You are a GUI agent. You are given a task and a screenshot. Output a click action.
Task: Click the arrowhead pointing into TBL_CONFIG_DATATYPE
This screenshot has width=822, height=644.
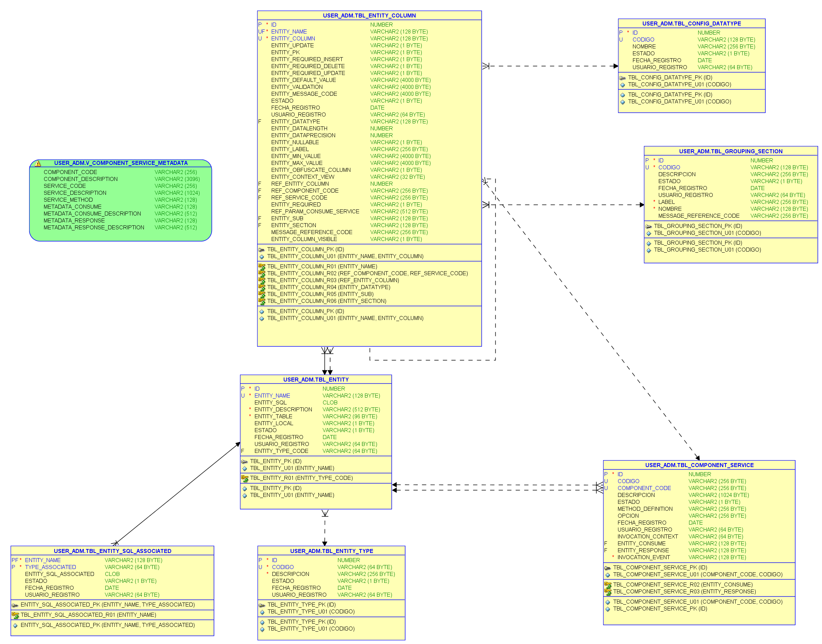[615, 66]
